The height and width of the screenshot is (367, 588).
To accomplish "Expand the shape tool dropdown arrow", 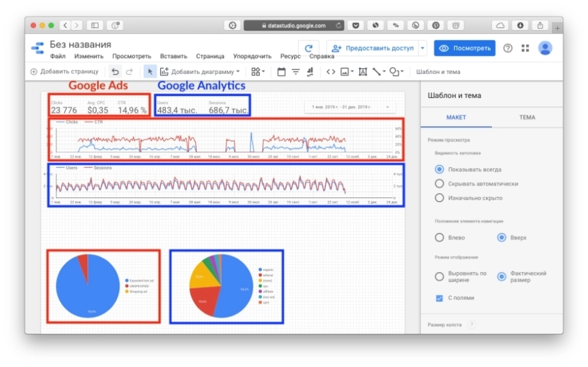I will [402, 71].
